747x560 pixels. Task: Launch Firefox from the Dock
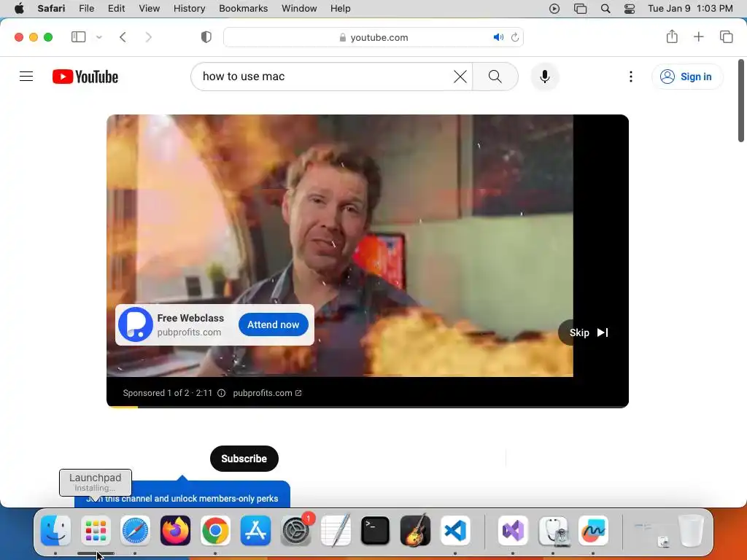(175, 531)
